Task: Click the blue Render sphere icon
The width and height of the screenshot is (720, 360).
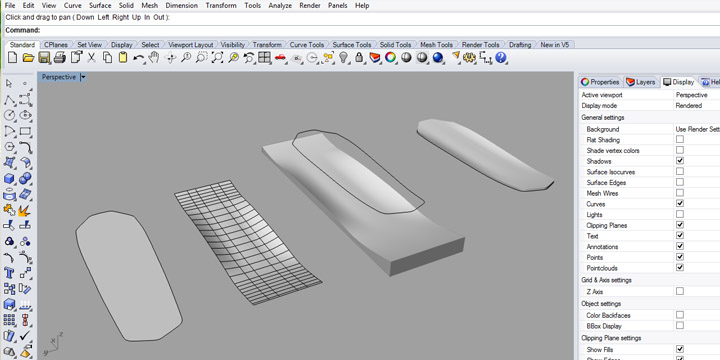Action: [438, 57]
